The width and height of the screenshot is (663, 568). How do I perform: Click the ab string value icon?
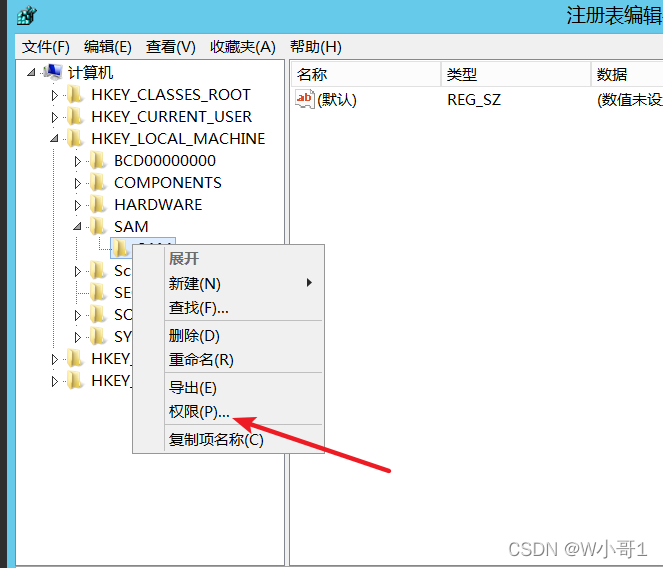305,99
